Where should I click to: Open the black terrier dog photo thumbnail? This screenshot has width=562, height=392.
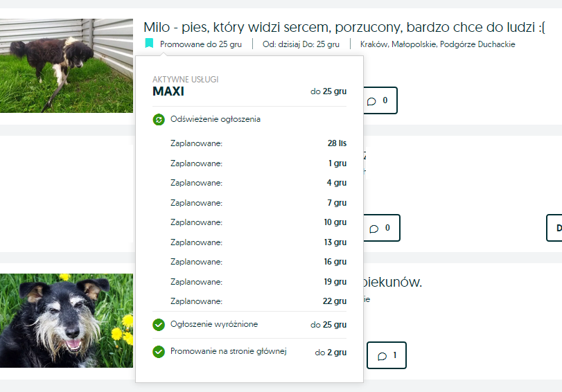[x=67, y=321]
